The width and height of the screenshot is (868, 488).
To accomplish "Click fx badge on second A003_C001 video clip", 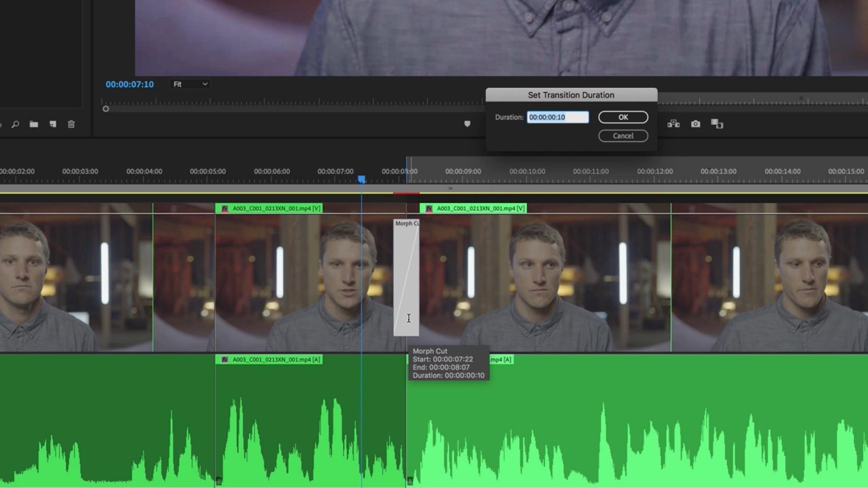I will click(x=429, y=208).
